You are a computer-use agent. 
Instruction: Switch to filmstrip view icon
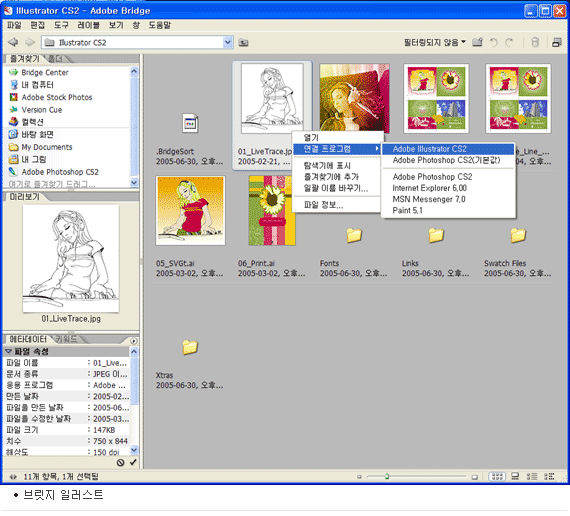coord(515,476)
